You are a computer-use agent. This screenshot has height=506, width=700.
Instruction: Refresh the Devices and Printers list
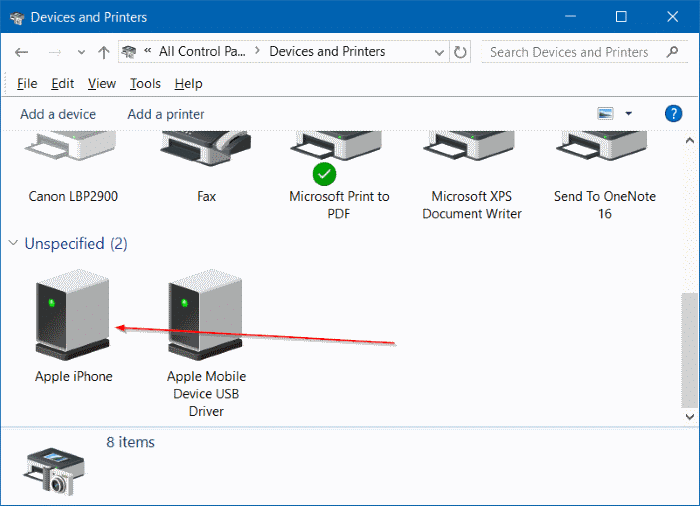pos(460,52)
